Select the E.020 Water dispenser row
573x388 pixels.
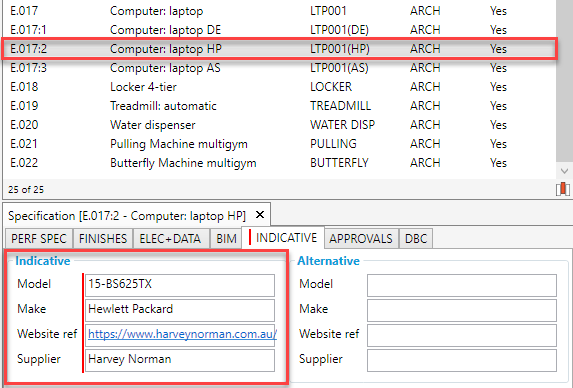pyautogui.click(x=279, y=125)
